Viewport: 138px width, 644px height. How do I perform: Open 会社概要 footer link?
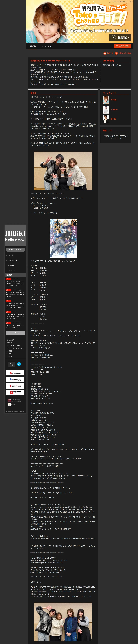[9, 356]
